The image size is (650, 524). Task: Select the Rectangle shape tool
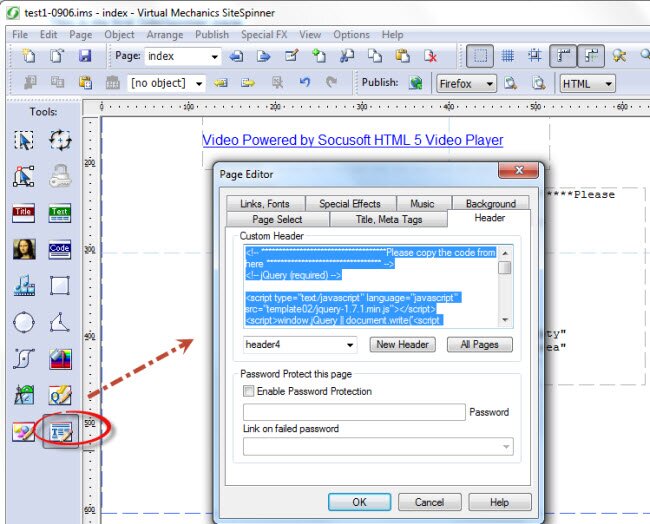60,286
